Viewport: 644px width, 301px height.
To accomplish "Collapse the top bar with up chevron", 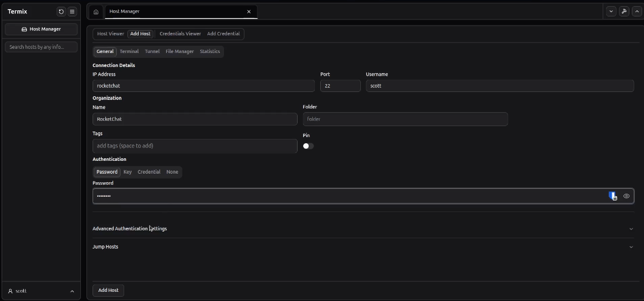I will (x=636, y=12).
